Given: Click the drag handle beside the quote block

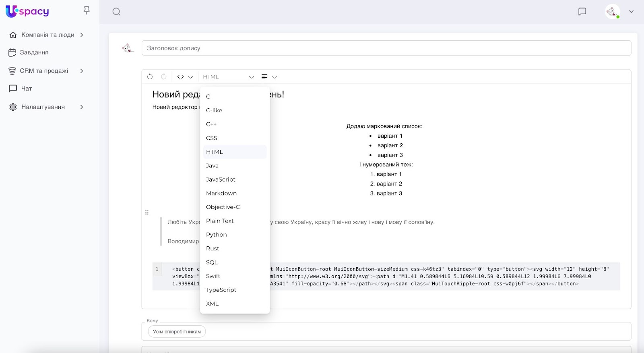Looking at the screenshot, I should click(147, 212).
